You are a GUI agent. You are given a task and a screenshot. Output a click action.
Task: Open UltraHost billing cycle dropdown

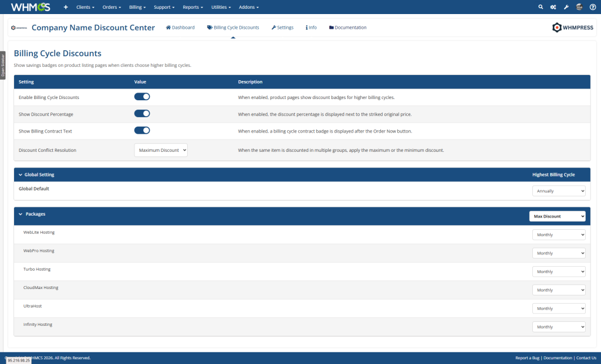click(x=559, y=308)
